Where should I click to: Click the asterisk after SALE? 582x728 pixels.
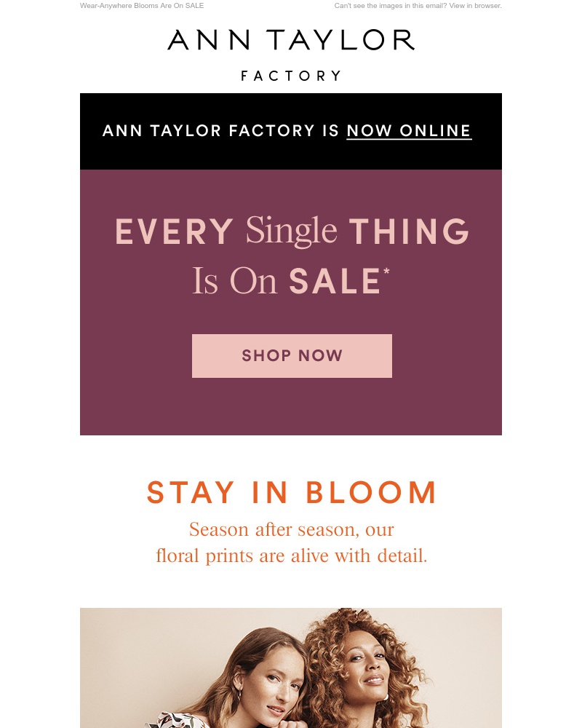tap(386, 271)
